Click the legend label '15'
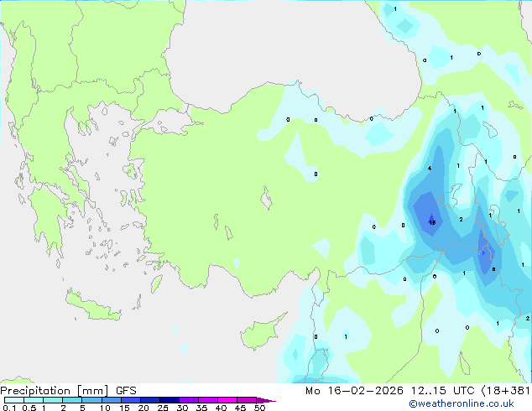Viewport: 532px width, 411px height. tap(124, 408)
